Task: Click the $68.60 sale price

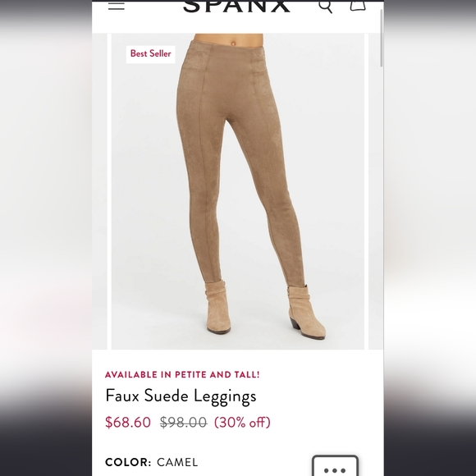Action: (x=128, y=423)
